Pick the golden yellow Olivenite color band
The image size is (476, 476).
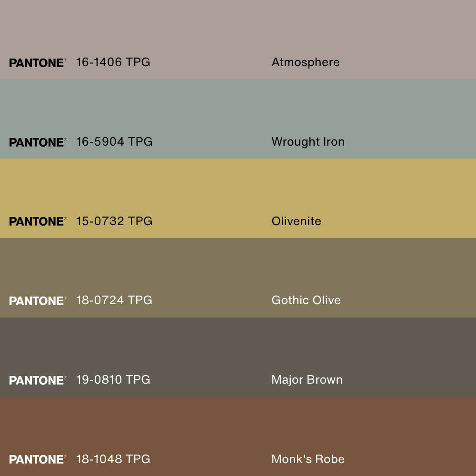tap(238, 186)
